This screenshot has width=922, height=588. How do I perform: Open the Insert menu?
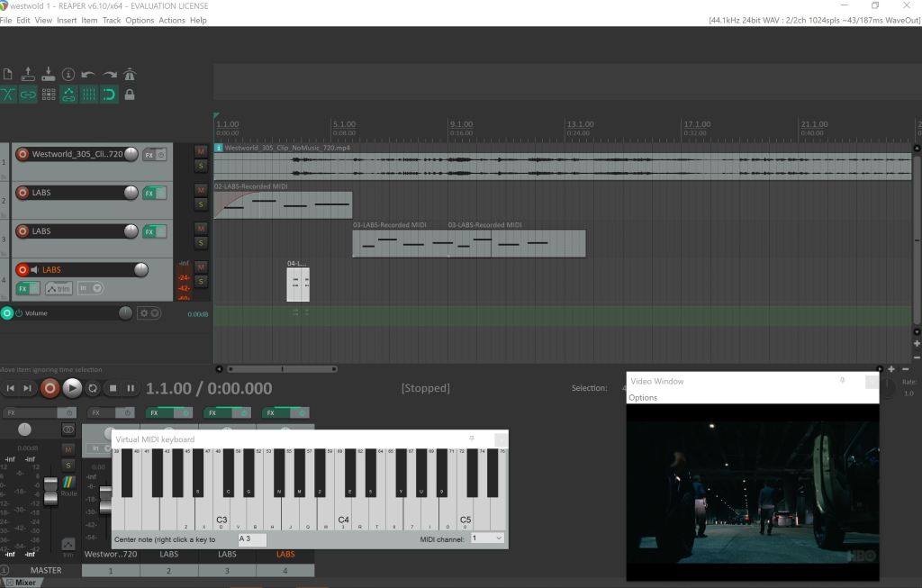click(x=67, y=20)
